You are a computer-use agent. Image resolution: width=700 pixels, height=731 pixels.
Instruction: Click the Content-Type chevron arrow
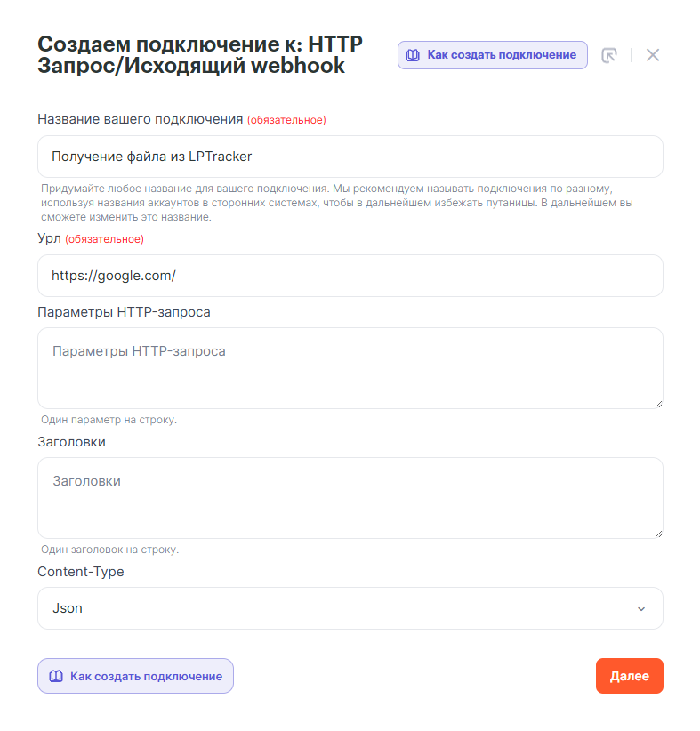pos(641,609)
